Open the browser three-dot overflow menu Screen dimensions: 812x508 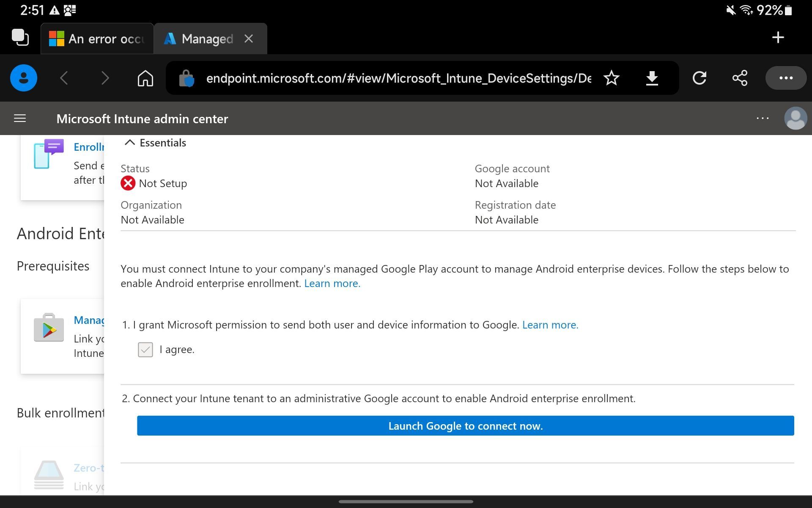[x=786, y=78]
